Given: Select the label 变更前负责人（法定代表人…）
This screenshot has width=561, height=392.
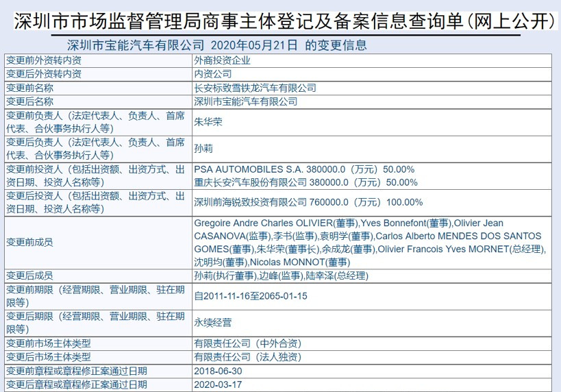Looking at the screenshot, I should pos(95,122).
